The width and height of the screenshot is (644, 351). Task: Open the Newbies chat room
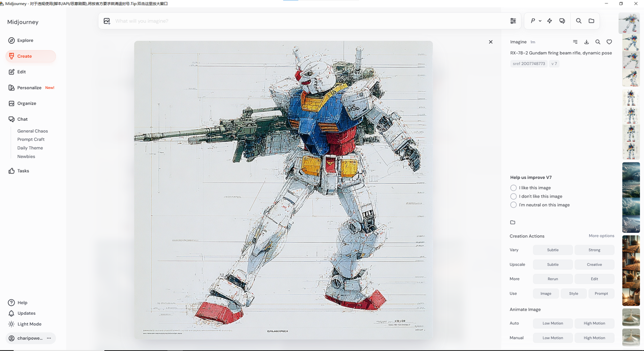tap(26, 156)
